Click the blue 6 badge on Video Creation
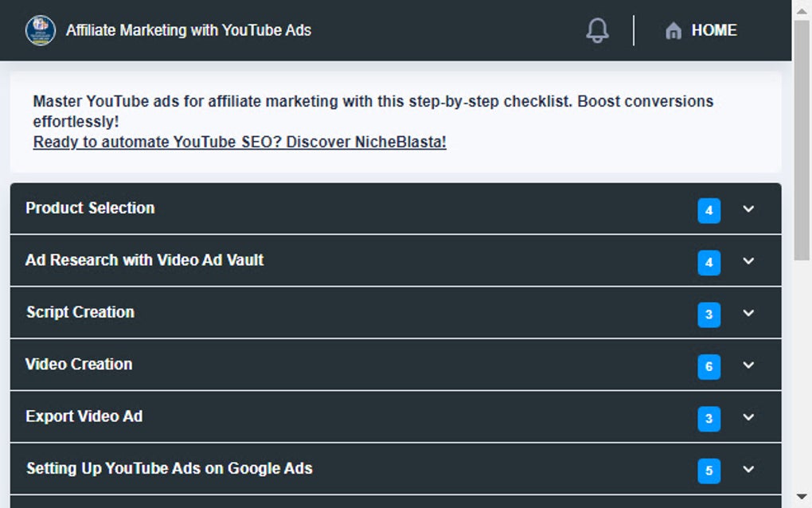The width and height of the screenshot is (812, 508). (x=708, y=366)
